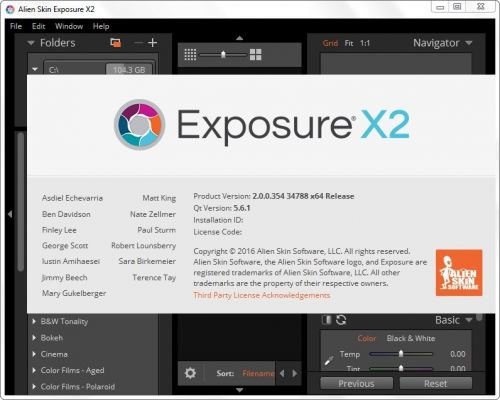
Task: Collapse top panel with up arrow
Action: tap(239, 38)
